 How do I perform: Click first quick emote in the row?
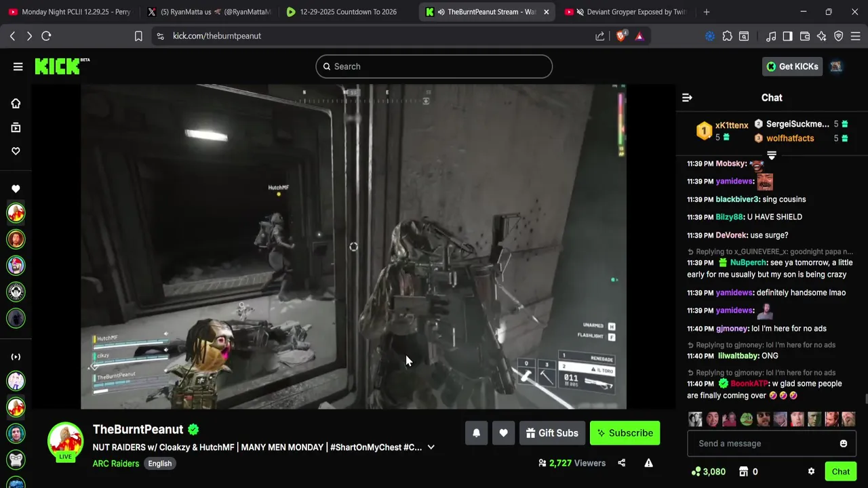(x=695, y=419)
